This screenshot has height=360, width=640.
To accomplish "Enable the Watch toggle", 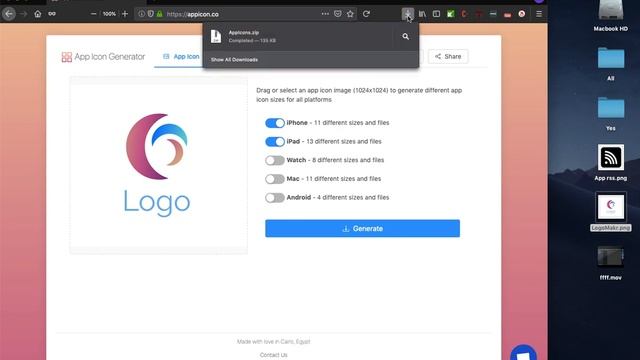I will click(275, 160).
